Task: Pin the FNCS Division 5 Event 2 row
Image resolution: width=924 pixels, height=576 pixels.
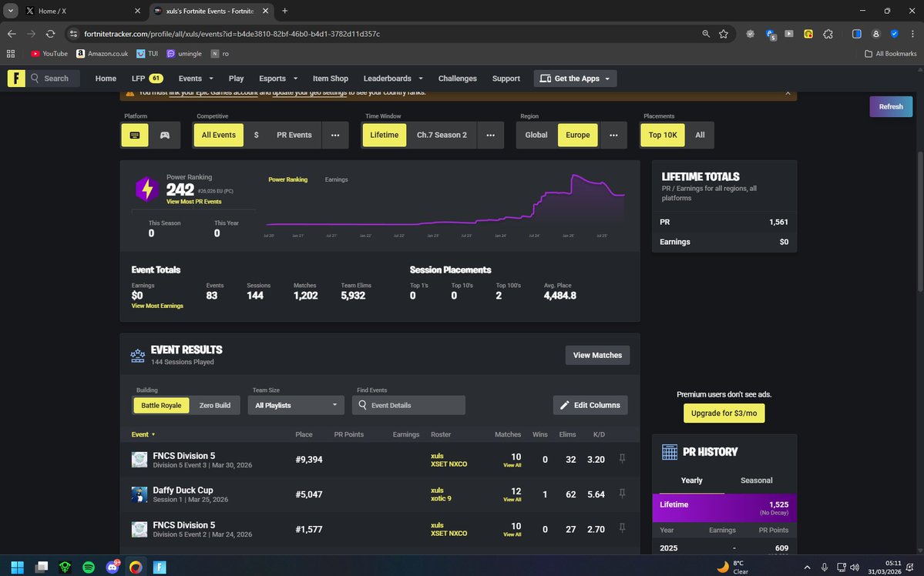Action: pos(622,527)
